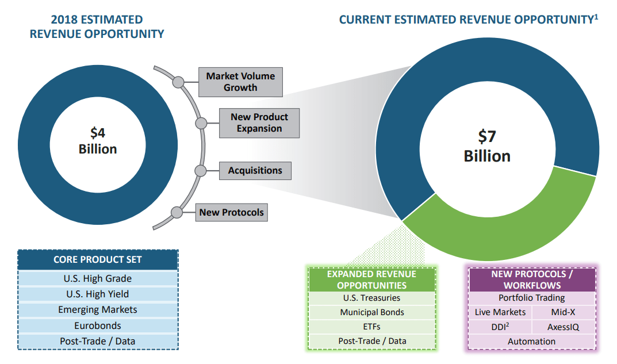Click the Automation row
617x364 pixels.
[531, 341]
